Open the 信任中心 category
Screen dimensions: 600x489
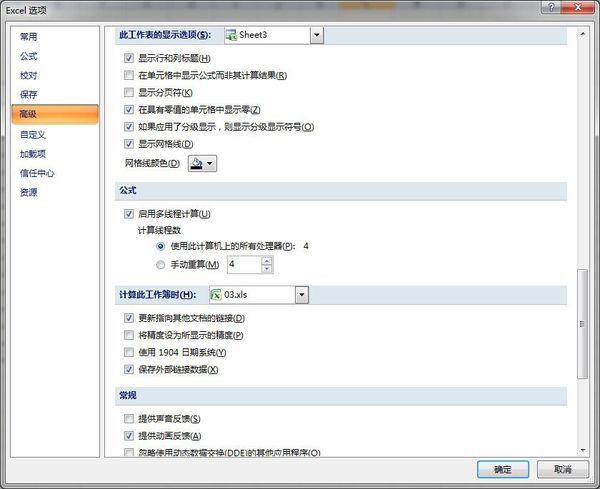(x=37, y=173)
